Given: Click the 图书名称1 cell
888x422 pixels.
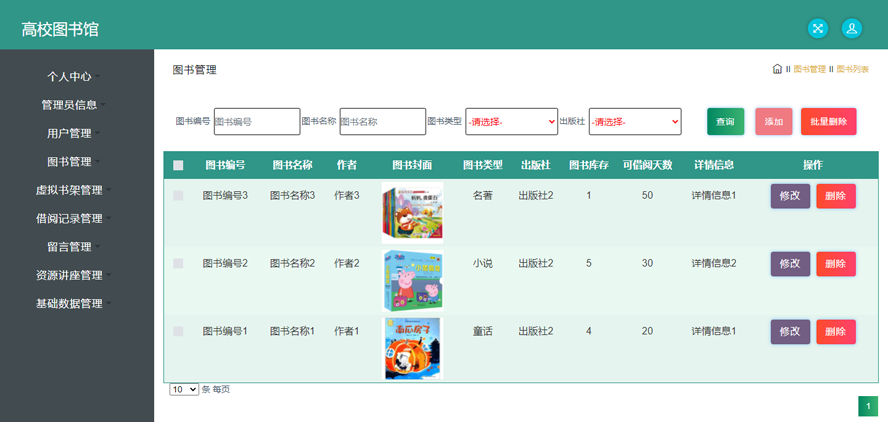Looking at the screenshot, I should 292,331.
